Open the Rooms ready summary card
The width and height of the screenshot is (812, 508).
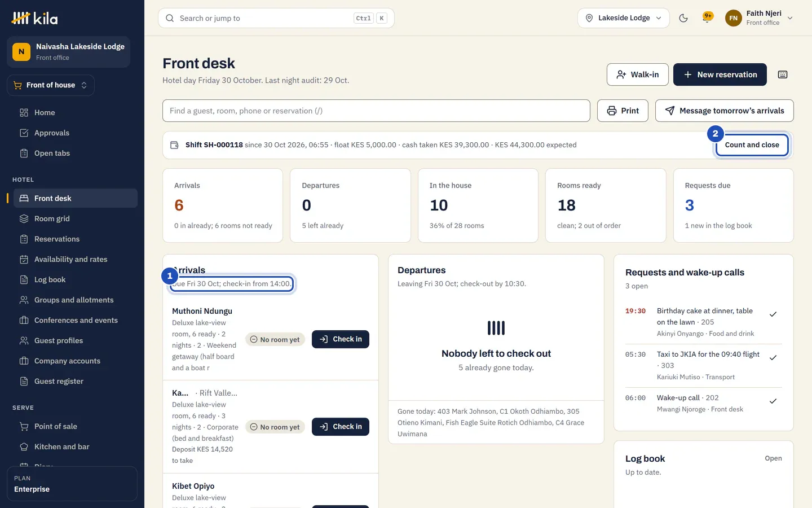(x=606, y=205)
